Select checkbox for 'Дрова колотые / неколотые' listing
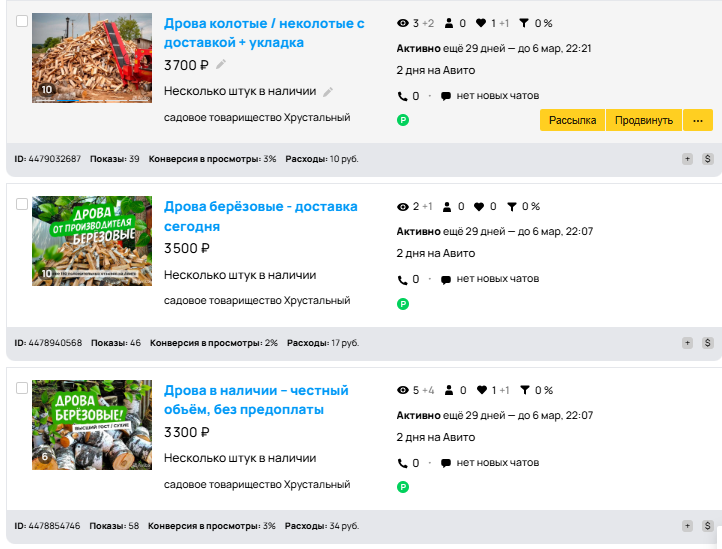The image size is (722, 549). coord(22,21)
